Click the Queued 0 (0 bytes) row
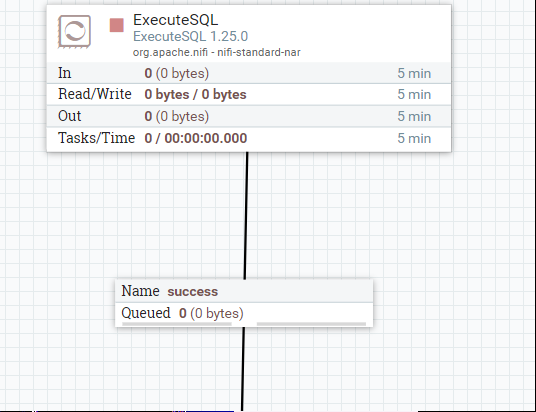Screen dimensions: 536x412 [x=244, y=313]
